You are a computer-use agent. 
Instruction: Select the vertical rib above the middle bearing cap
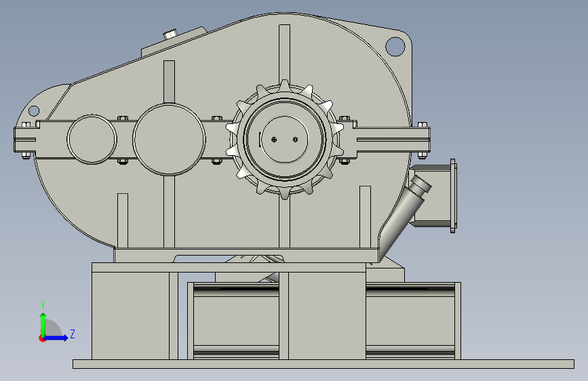click(169, 81)
